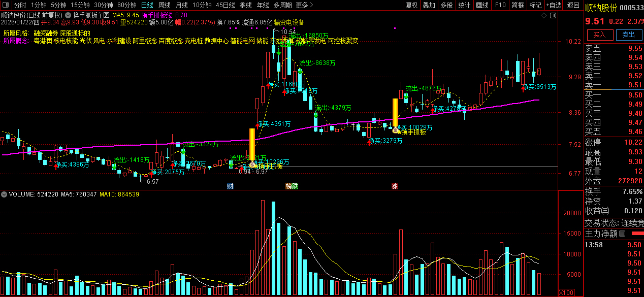This screenshot has width=644, height=297.
Task: Click the 榜跌 marker below the chart
Action: 292,186
